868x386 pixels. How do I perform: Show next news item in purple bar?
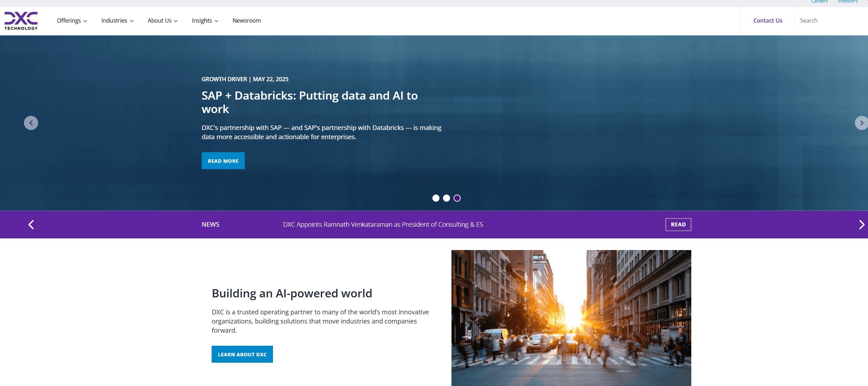[862, 225]
